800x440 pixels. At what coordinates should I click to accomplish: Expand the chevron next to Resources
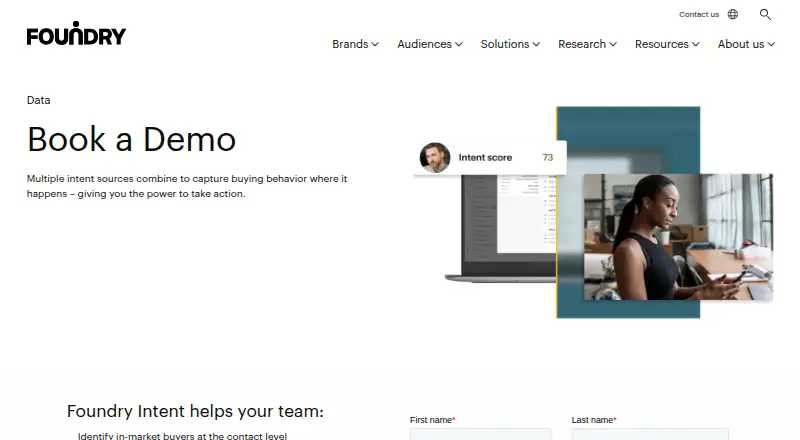coord(695,44)
